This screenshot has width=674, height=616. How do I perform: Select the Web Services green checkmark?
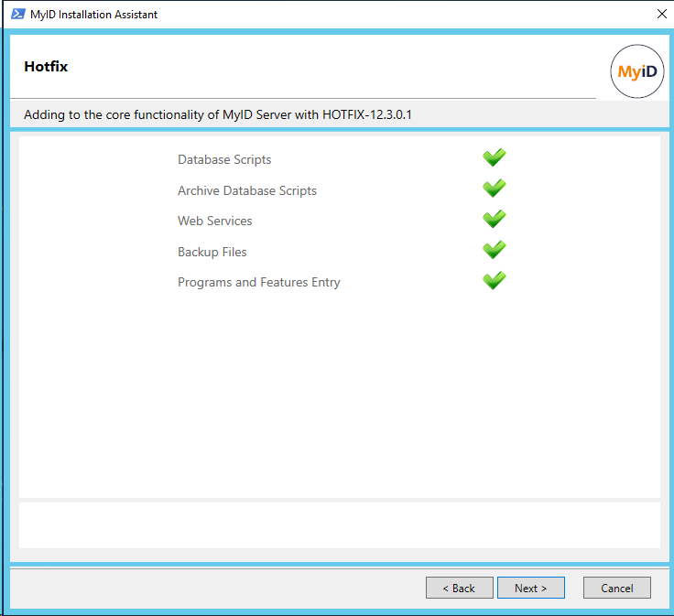point(495,220)
